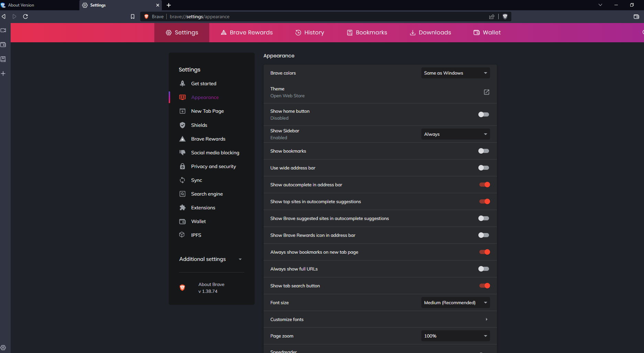Open the wallet icon in left sidebar
This screenshot has height=353, width=644.
click(x=3, y=45)
